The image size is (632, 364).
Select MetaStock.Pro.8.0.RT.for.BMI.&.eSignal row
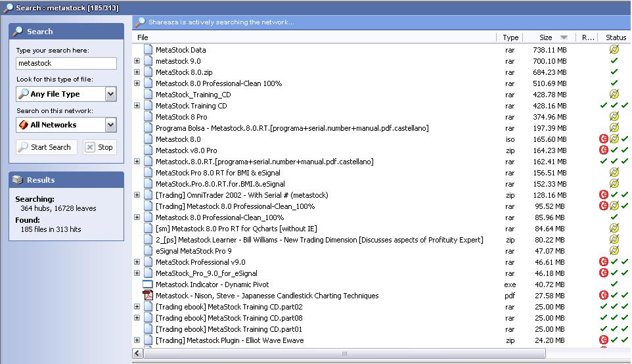381,184
